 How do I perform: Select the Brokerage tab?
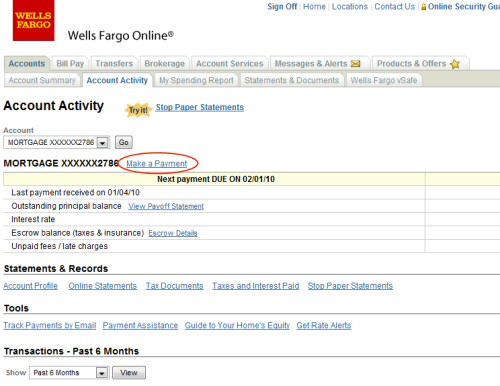(164, 64)
